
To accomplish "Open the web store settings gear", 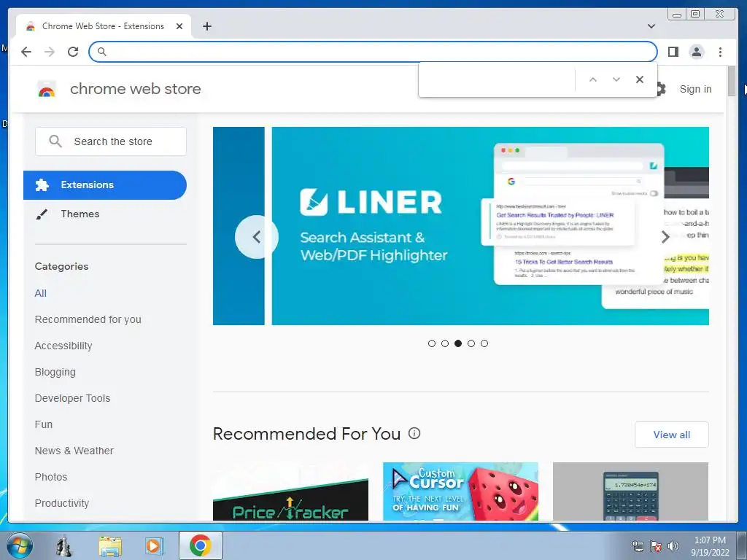I will [661, 88].
